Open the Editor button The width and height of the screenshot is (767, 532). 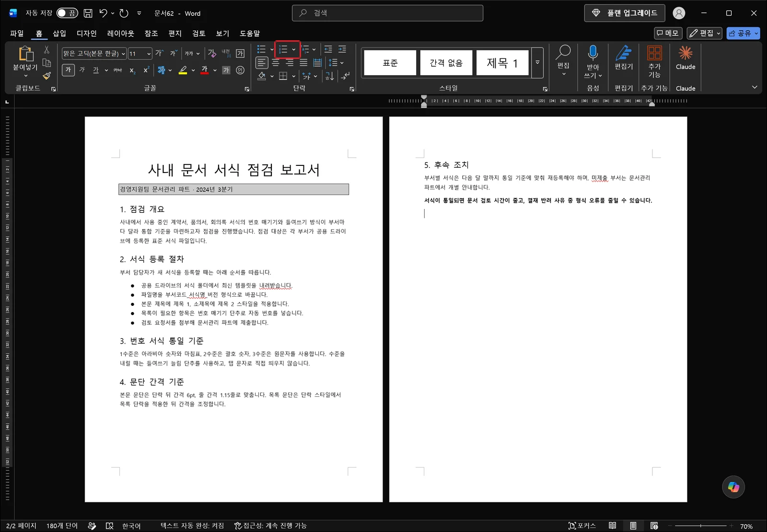coord(624,58)
